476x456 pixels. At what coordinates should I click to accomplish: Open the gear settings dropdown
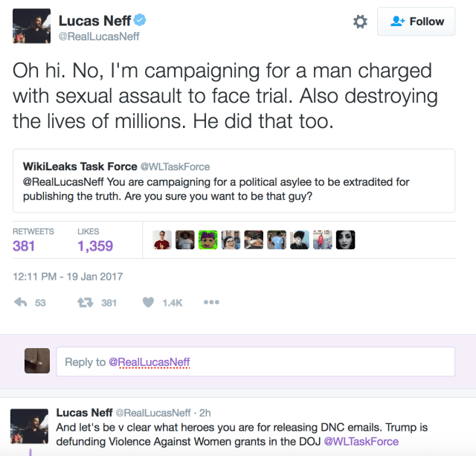tap(360, 22)
